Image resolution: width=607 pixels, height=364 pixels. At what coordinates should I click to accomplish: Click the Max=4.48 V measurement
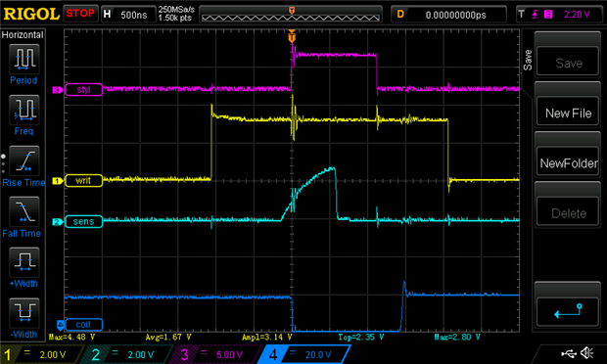pyautogui.click(x=72, y=337)
